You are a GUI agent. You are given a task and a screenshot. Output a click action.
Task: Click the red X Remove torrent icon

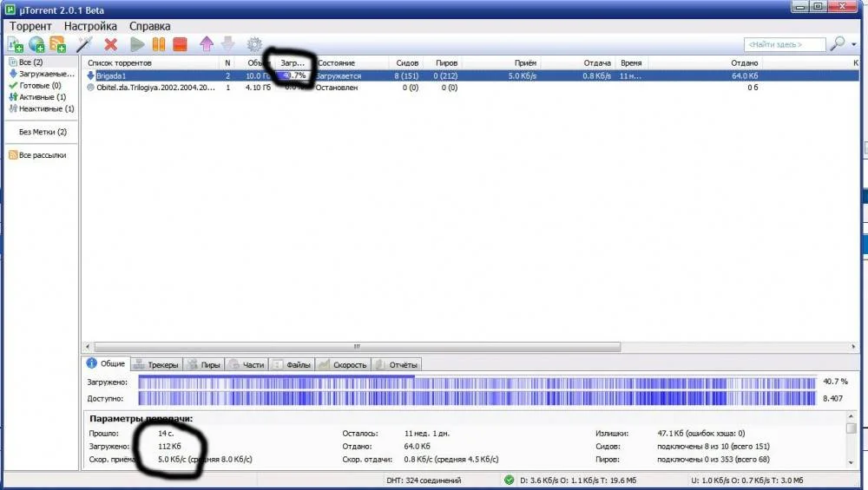click(111, 44)
